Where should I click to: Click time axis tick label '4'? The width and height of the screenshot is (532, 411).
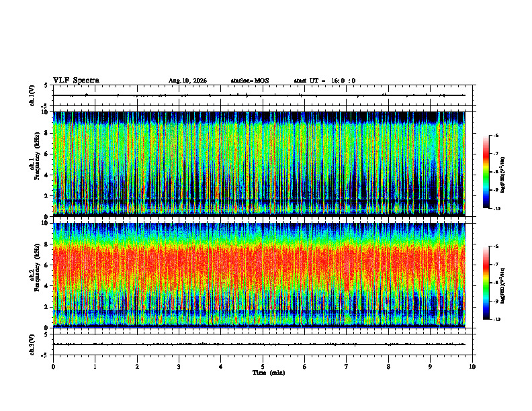(x=221, y=367)
